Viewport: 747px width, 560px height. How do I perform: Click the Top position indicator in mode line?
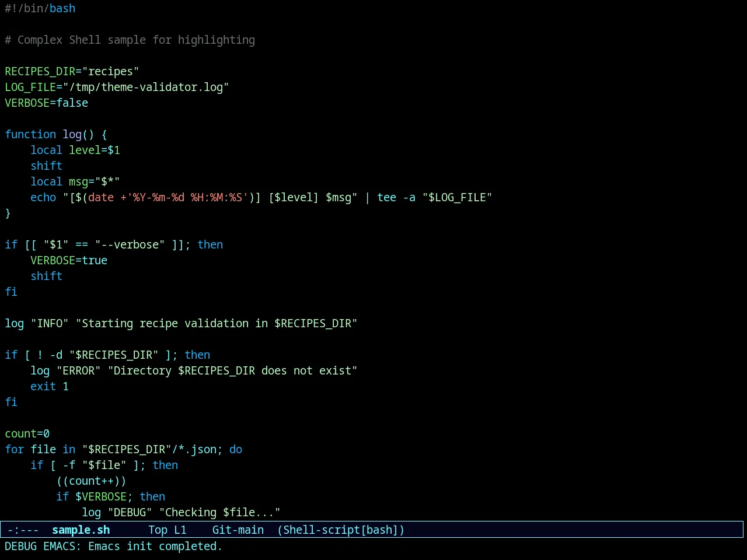point(158,530)
